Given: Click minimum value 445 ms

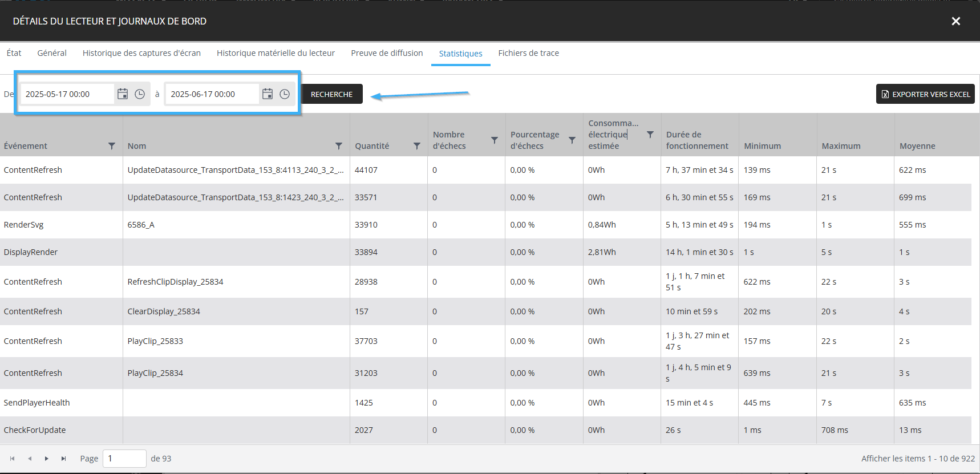Looking at the screenshot, I should (757, 403).
